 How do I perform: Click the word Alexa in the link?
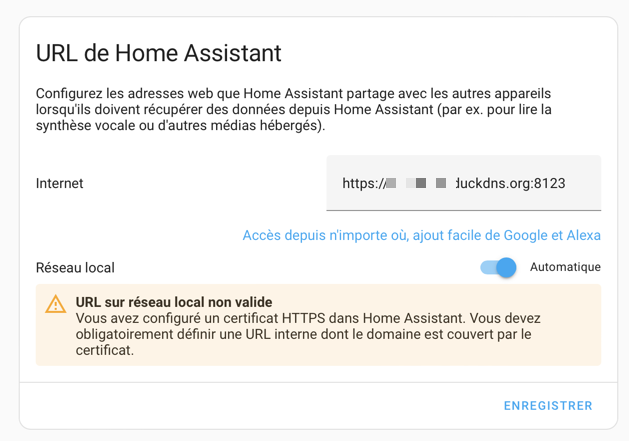(584, 235)
